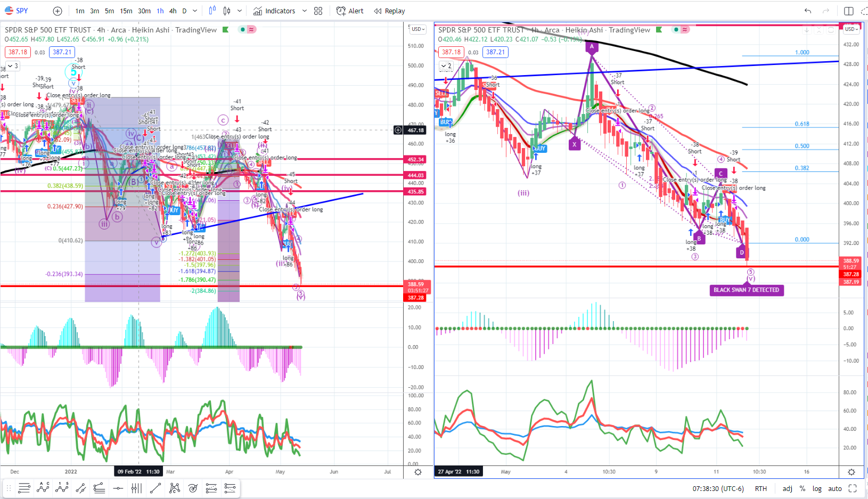The width and height of the screenshot is (868, 499).
Task: Open the RTH session menu
Action: 760,488
